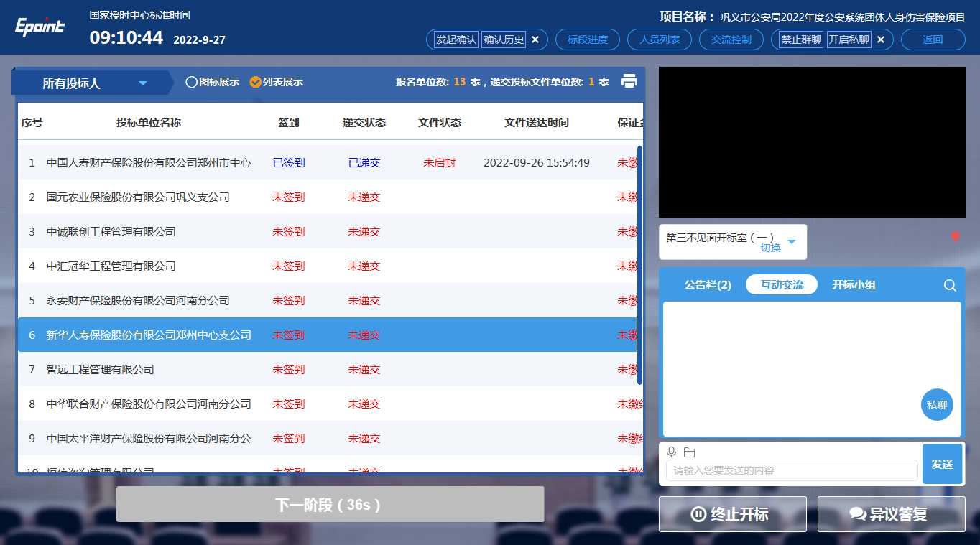
Task: Select row 国元农业保险股份有限公司巩义支公司
Action: coord(328,197)
